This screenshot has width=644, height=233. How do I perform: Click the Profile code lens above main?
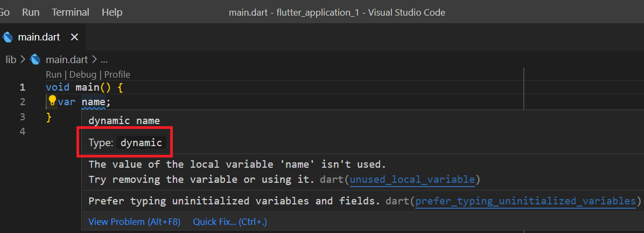(117, 74)
